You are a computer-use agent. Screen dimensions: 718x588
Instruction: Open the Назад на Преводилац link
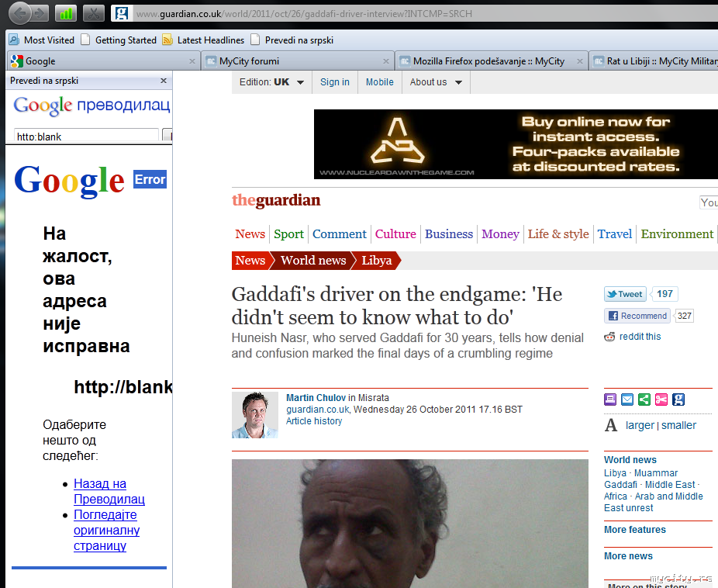click(109, 491)
